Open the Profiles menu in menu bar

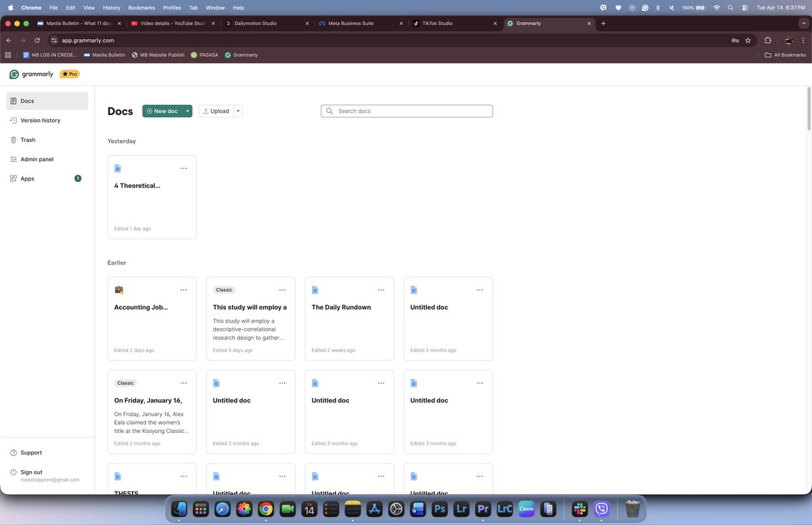(x=172, y=7)
